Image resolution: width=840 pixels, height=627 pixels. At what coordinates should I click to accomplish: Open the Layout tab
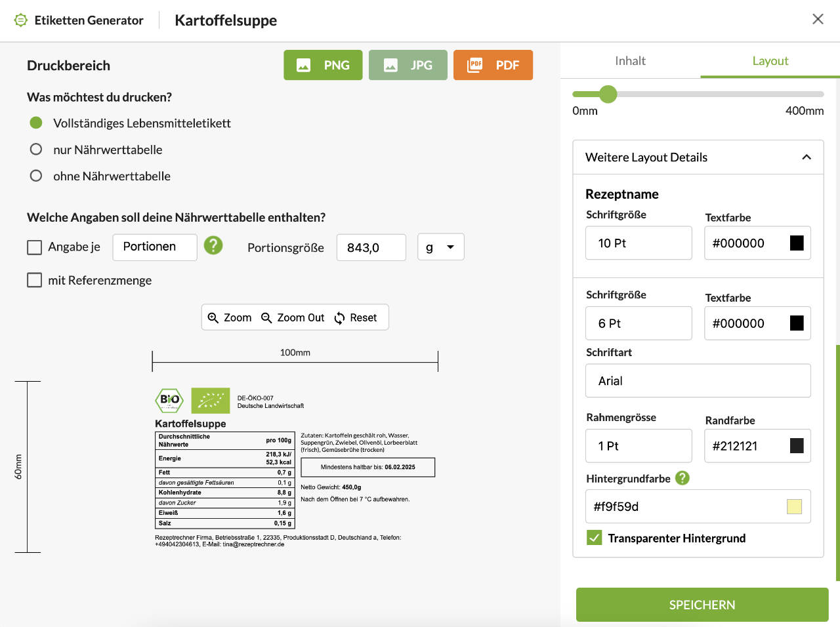point(769,60)
